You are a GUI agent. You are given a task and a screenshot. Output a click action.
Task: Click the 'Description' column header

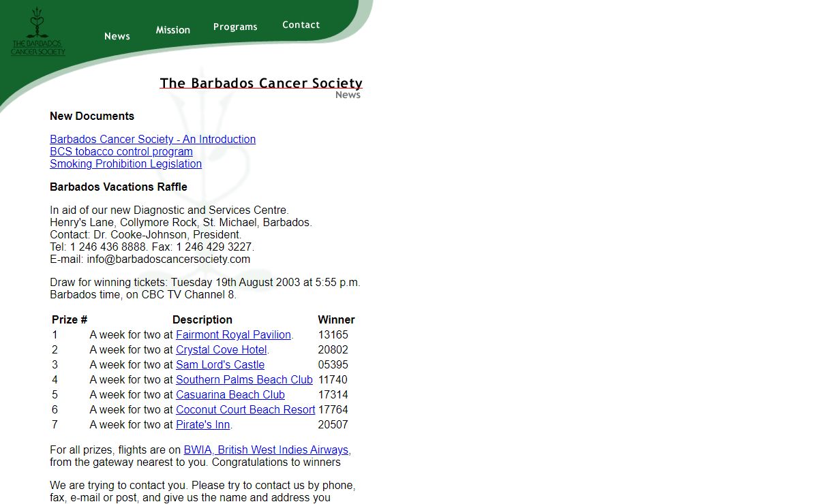tap(202, 319)
